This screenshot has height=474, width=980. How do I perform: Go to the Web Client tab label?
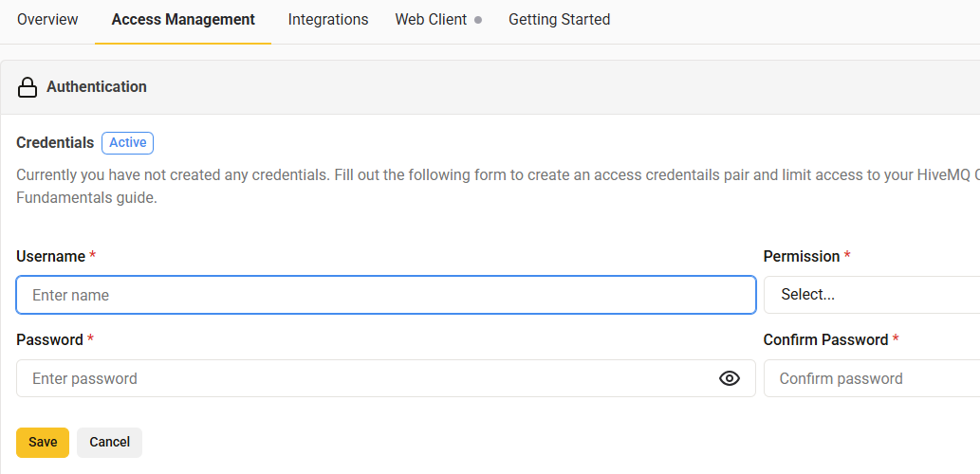(x=431, y=20)
